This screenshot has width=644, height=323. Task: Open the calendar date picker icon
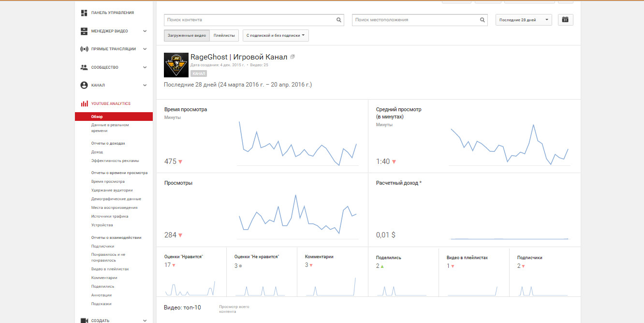[x=565, y=20]
